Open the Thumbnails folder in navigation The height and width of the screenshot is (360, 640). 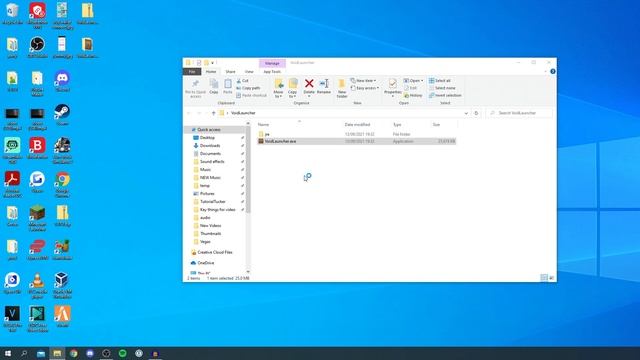pyautogui.click(x=210, y=233)
